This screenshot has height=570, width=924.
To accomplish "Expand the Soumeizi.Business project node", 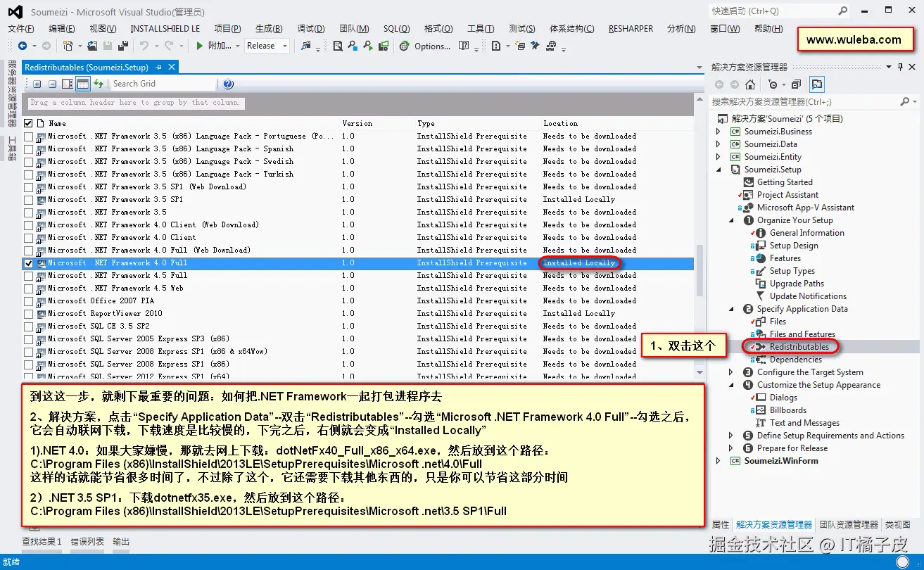I will point(719,131).
